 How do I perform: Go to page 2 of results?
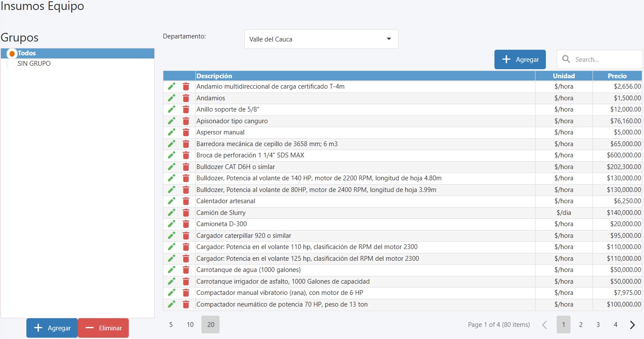[x=581, y=325]
